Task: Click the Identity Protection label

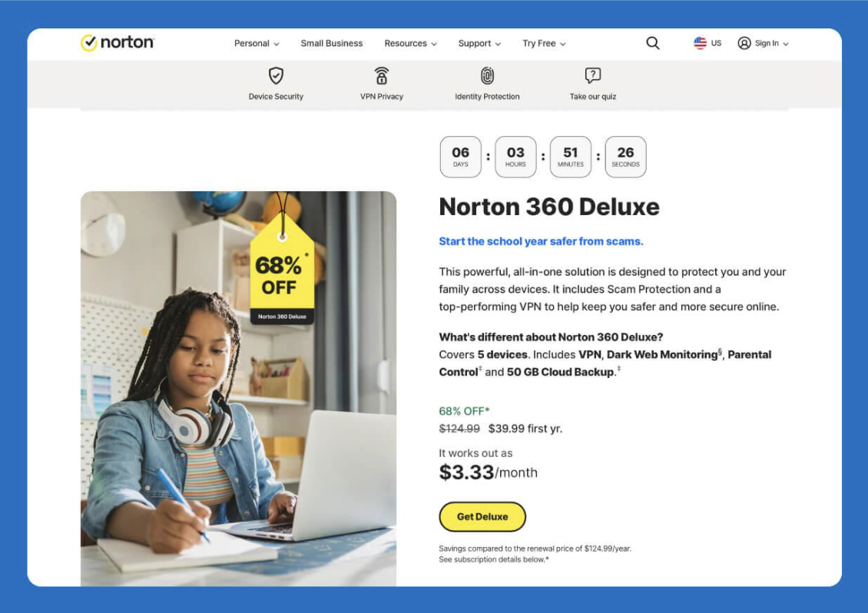Action: pyautogui.click(x=487, y=96)
